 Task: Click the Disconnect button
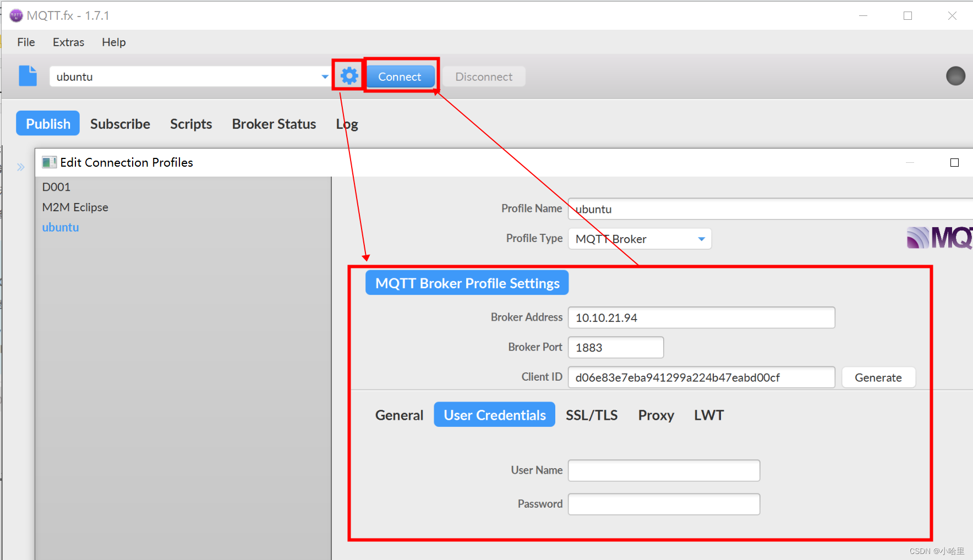pos(484,77)
